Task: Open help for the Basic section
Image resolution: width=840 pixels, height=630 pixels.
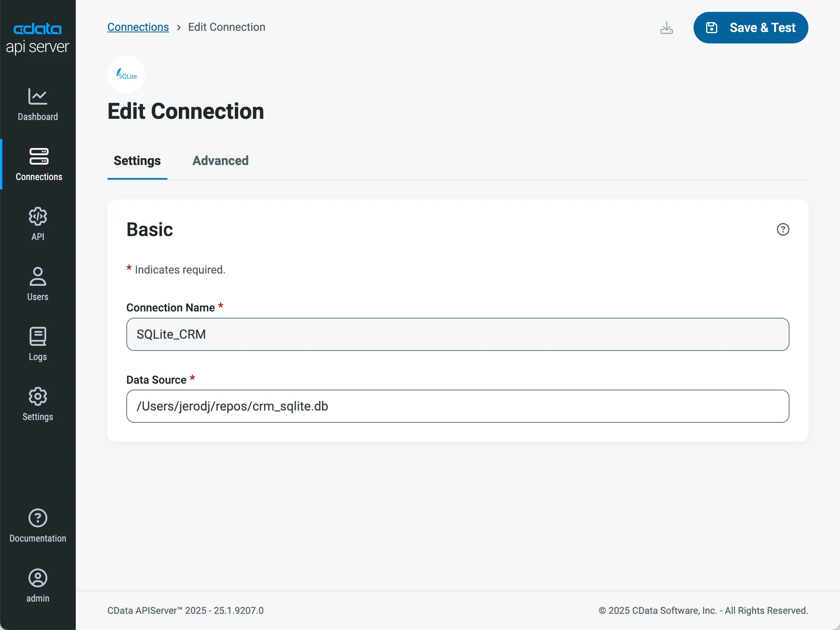Action: coord(783,229)
